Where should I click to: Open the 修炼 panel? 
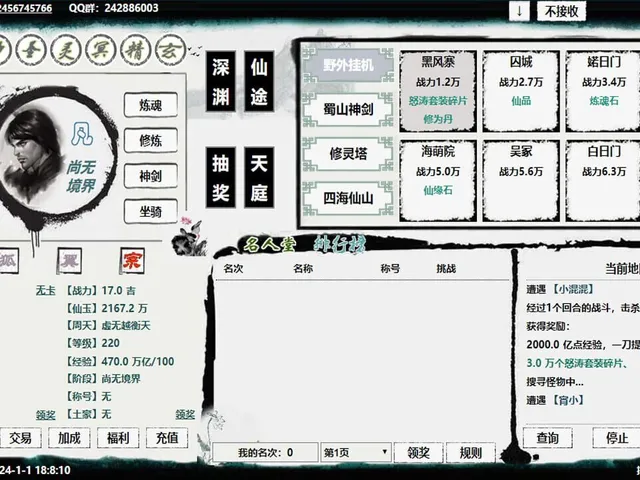151,141
